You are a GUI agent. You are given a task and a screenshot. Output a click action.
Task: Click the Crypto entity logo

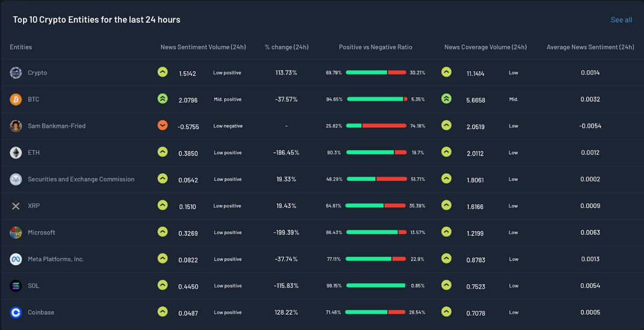tap(16, 73)
